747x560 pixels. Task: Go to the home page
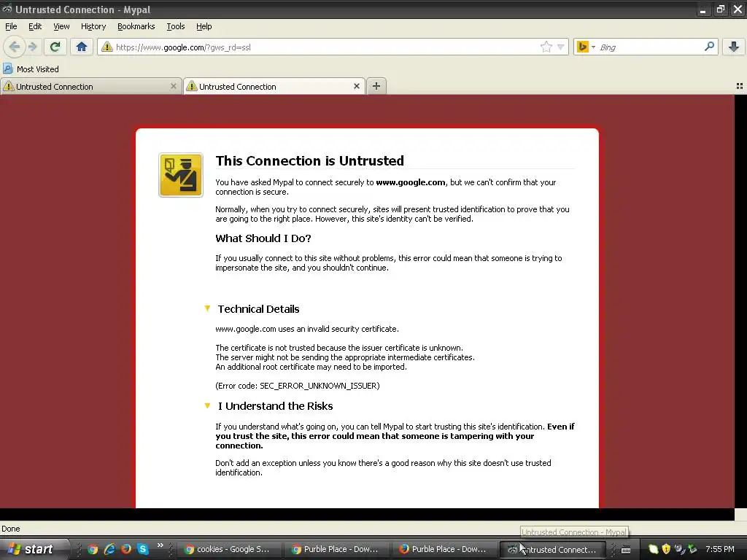tap(82, 47)
